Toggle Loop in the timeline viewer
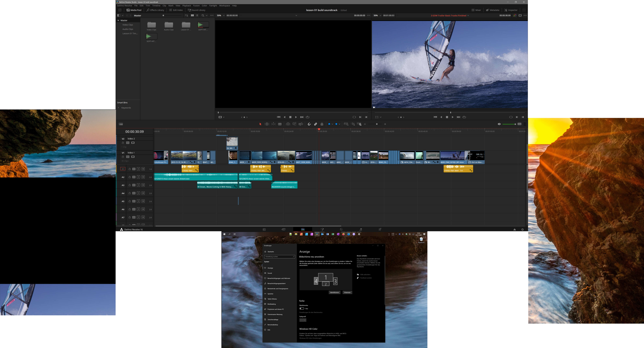The width and height of the screenshot is (644, 348). (x=464, y=117)
